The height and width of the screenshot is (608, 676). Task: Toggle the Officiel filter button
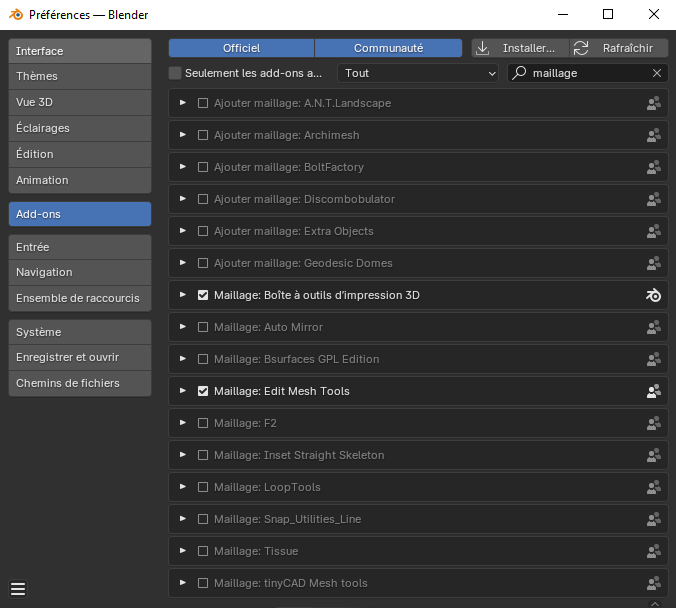241,48
